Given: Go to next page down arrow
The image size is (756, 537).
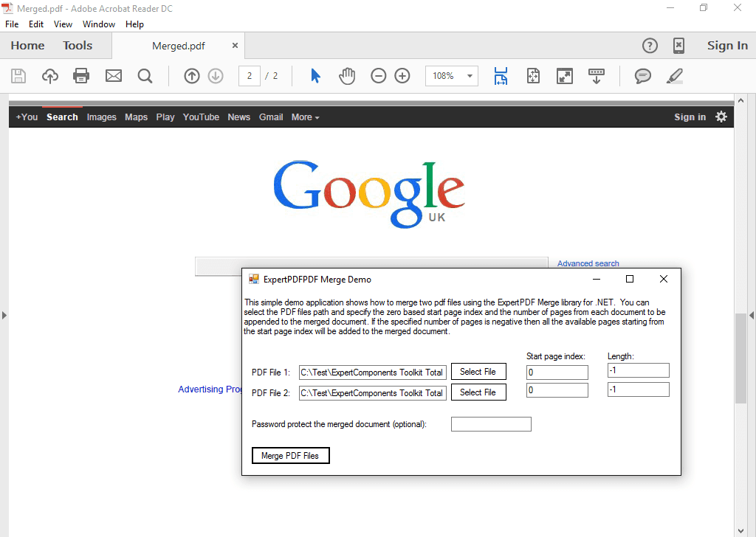Looking at the screenshot, I should point(216,76).
